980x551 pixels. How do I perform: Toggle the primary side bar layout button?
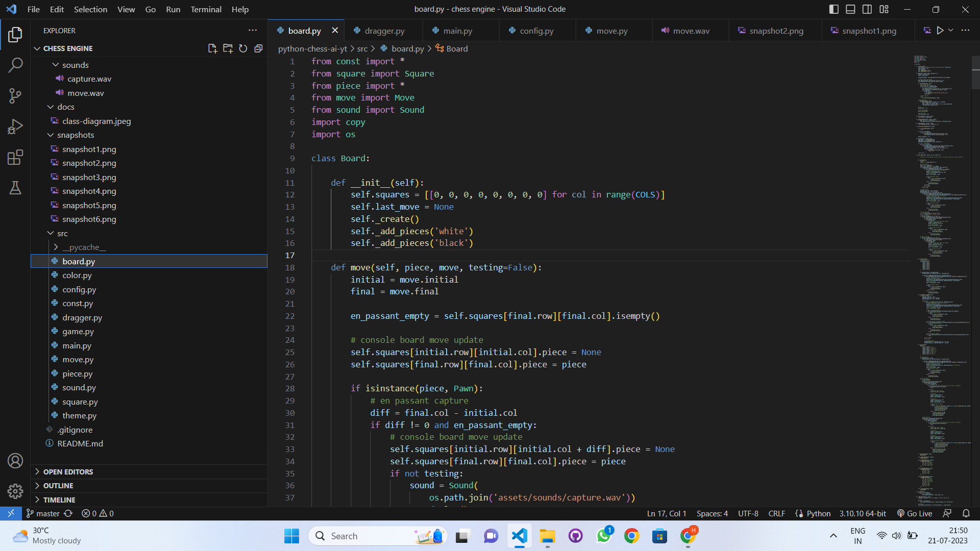point(834,9)
